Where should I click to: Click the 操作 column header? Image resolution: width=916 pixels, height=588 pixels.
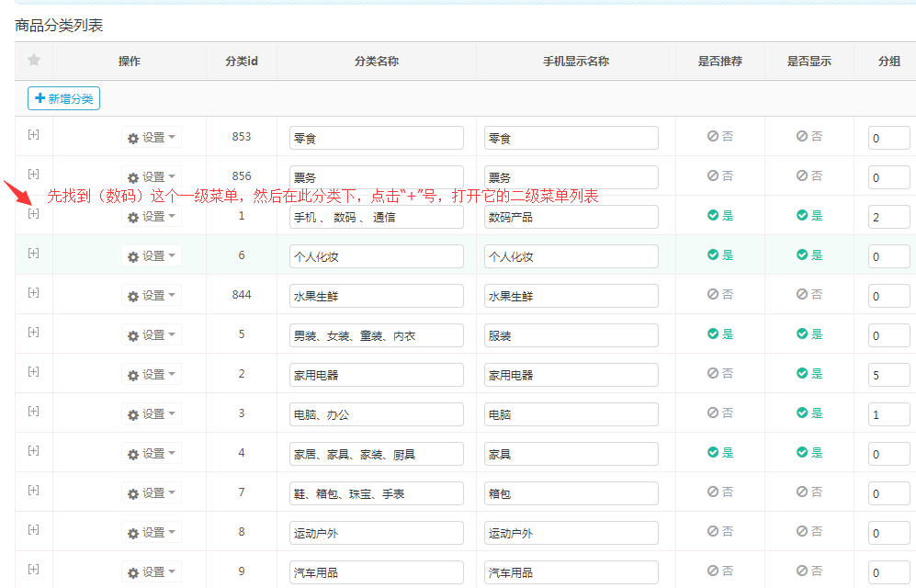point(130,61)
